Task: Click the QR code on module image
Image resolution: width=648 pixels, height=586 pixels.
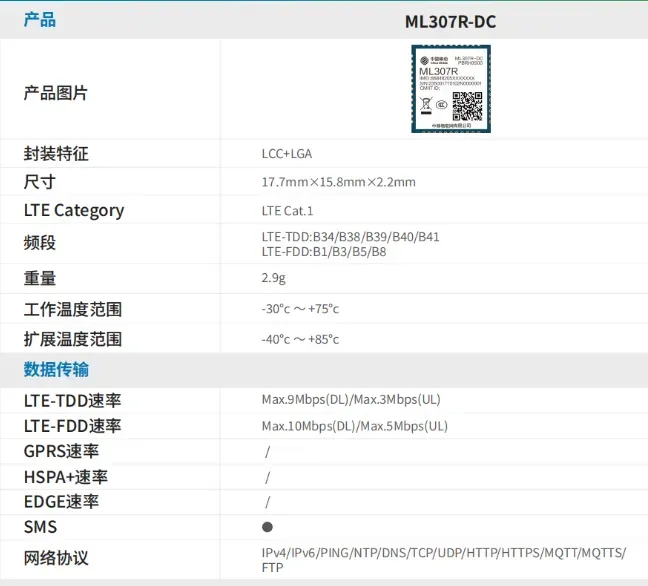Action: (x=467, y=106)
